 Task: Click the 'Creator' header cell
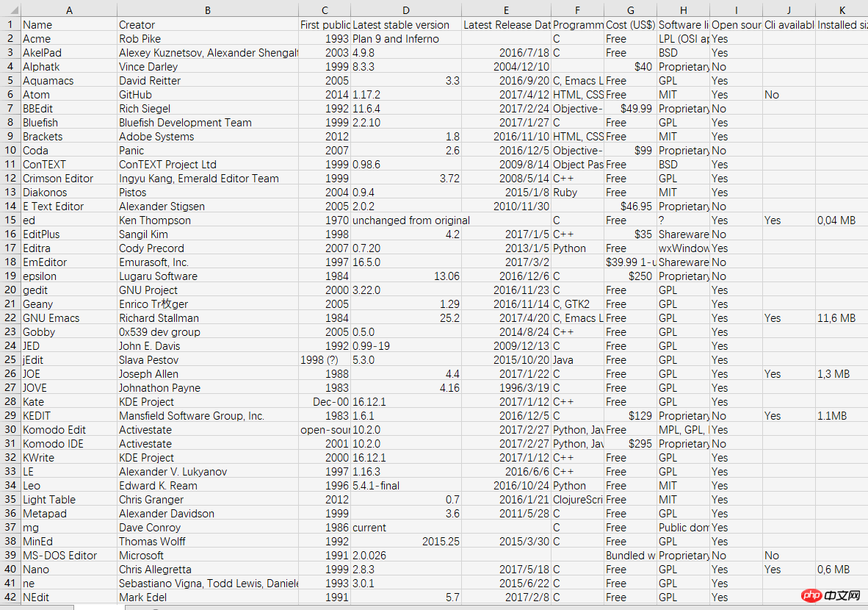[x=208, y=24]
